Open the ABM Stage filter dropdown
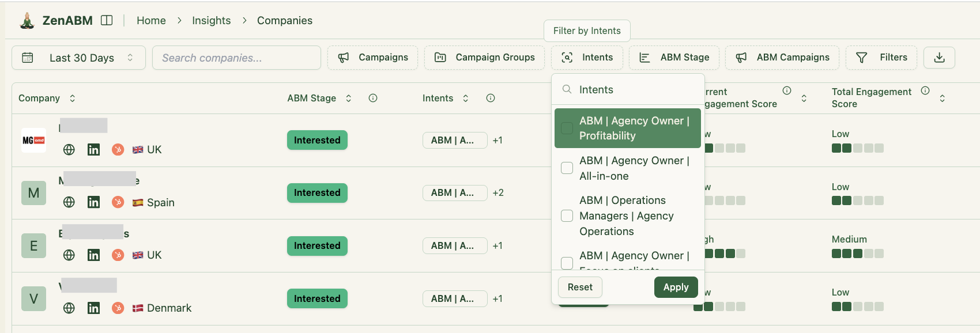 tap(674, 58)
